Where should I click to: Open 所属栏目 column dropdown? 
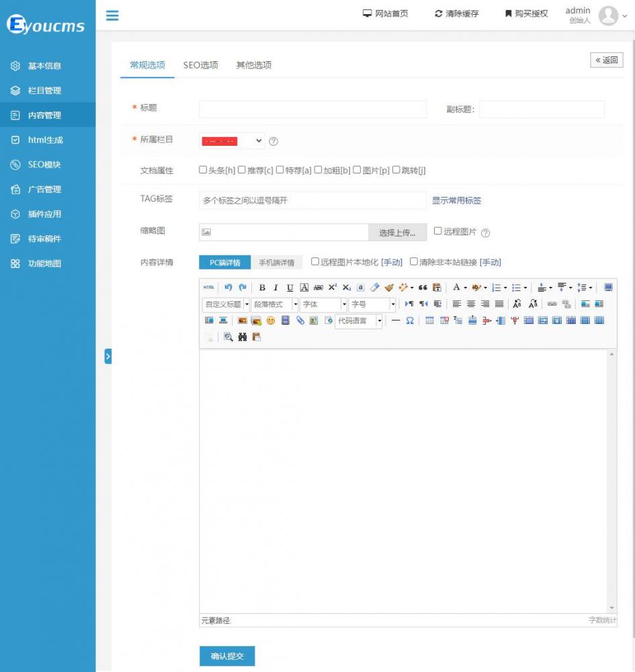click(232, 141)
